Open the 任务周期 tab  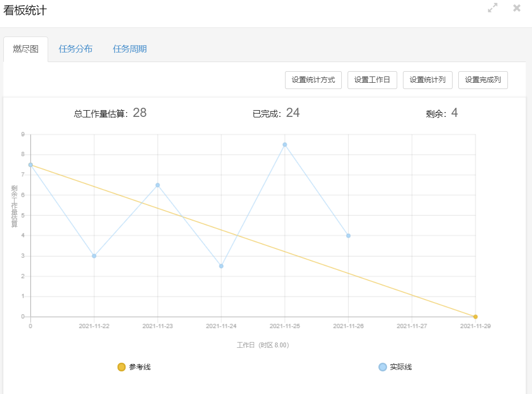coord(130,49)
